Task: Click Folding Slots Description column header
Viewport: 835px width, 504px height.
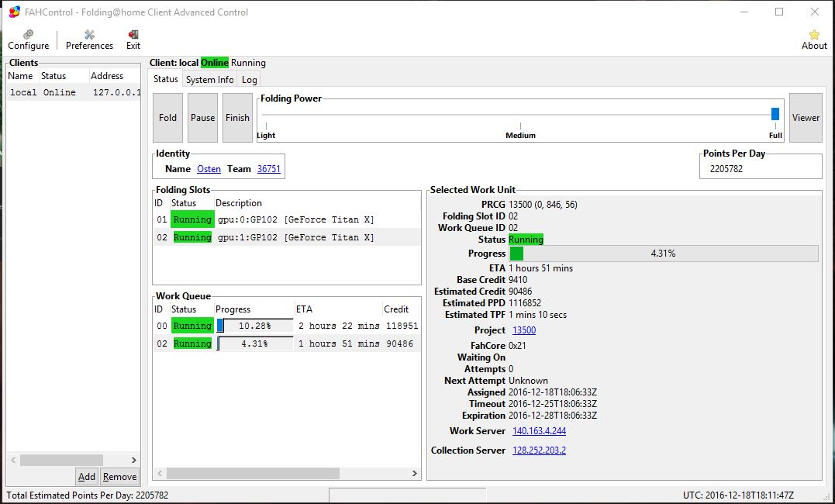Action: pyautogui.click(x=317, y=203)
